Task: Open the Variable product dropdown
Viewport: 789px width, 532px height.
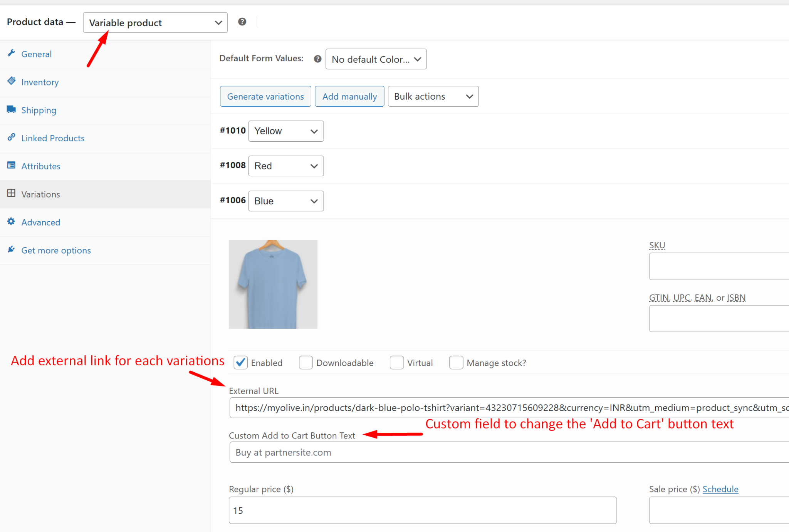Action: coord(155,22)
